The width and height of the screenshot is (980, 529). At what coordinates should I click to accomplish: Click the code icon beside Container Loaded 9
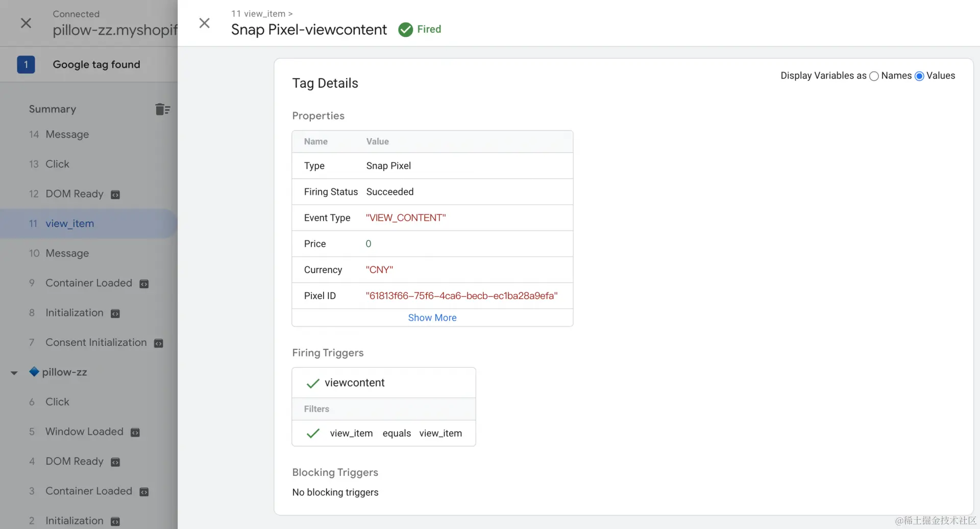tap(144, 284)
